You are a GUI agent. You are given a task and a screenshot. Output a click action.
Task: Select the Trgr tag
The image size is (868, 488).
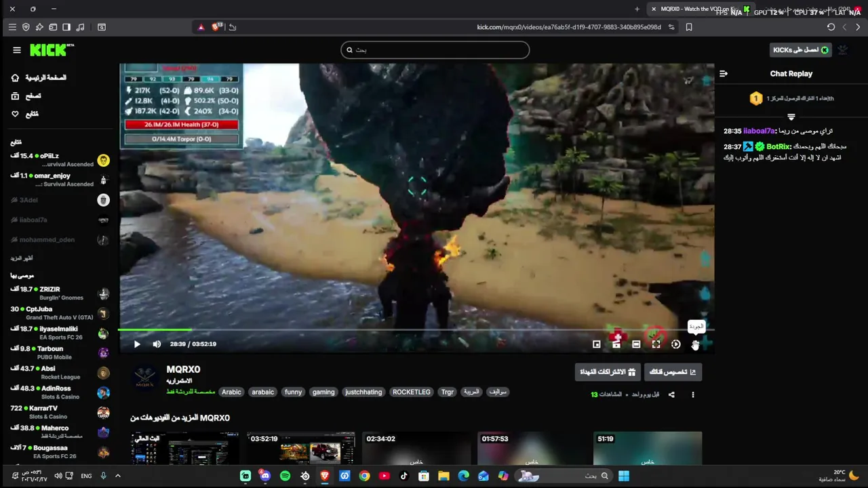click(x=448, y=392)
